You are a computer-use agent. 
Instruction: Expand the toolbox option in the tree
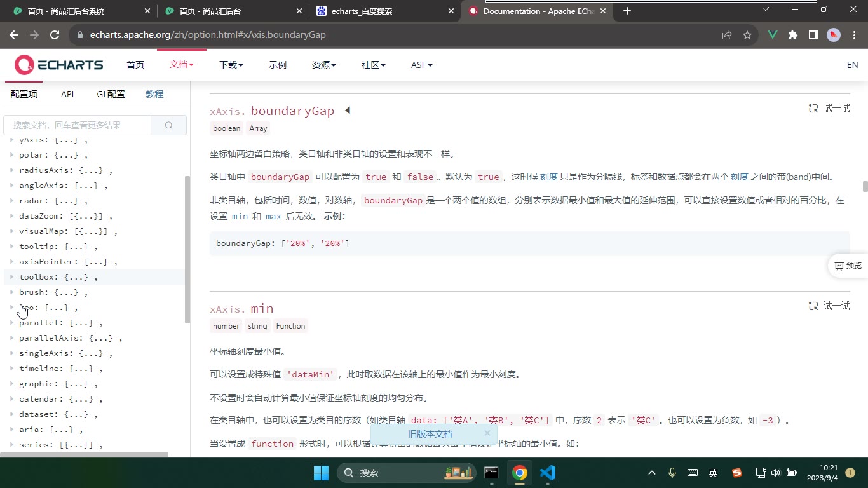coord(12,277)
